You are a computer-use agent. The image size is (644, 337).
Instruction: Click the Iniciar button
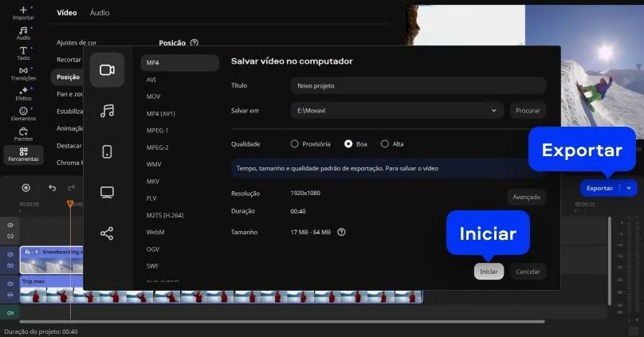pos(489,272)
